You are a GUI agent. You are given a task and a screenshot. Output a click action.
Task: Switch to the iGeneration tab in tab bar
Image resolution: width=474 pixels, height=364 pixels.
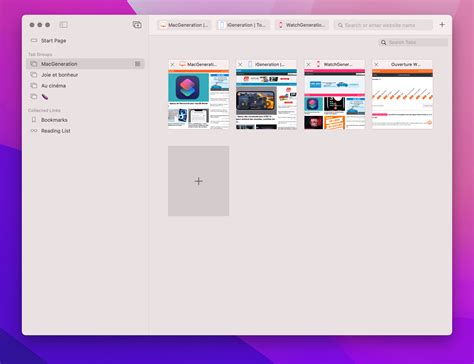click(243, 25)
